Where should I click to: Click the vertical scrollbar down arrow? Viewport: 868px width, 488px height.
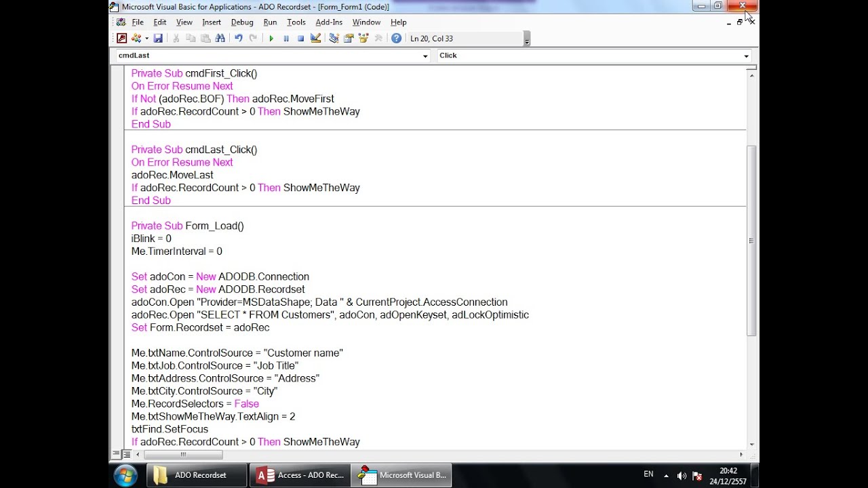[751, 445]
